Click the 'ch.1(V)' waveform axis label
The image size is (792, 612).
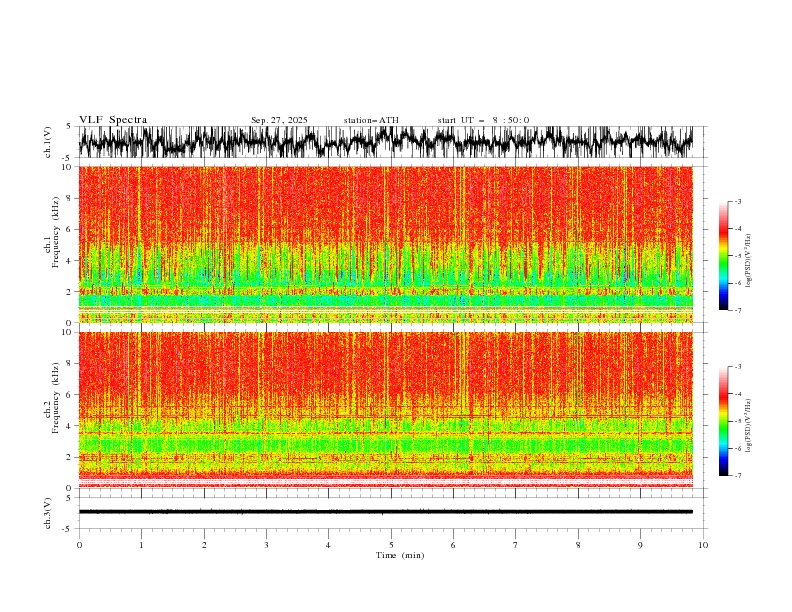pyautogui.click(x=48, y=142)
